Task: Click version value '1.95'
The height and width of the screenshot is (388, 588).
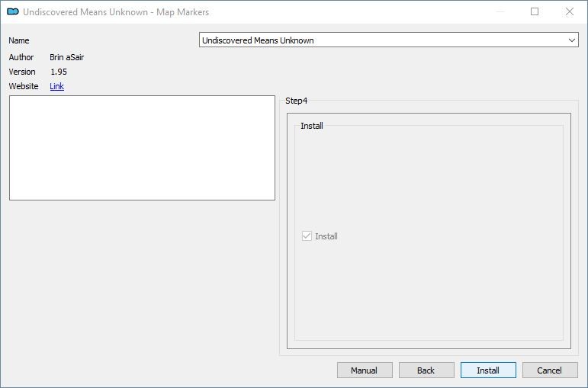Action: 59,72
